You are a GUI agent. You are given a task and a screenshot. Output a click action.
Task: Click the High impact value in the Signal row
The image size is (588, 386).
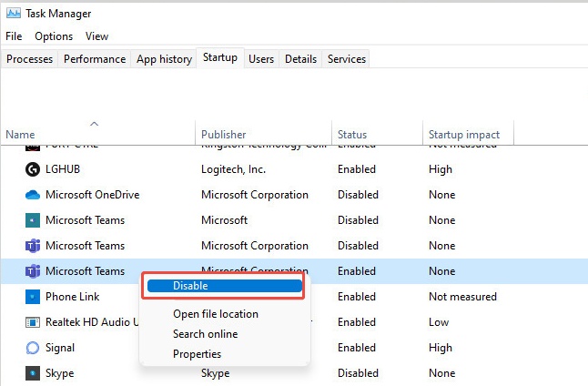pyautogui.click(x=441, y=348)
